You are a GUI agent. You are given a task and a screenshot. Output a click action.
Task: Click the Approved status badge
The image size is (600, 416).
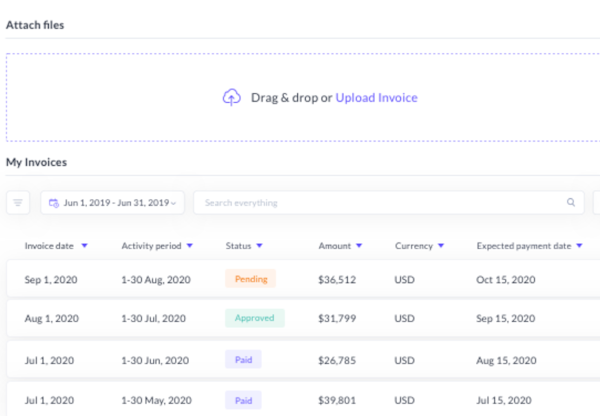pos(254,319)
